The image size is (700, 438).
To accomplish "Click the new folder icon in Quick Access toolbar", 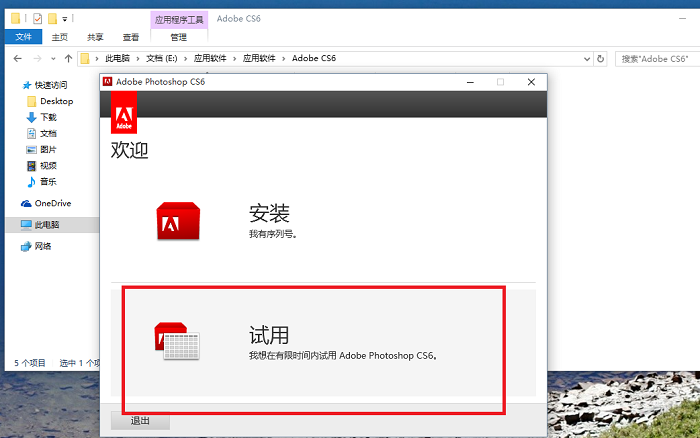I will tap(52, 19).
